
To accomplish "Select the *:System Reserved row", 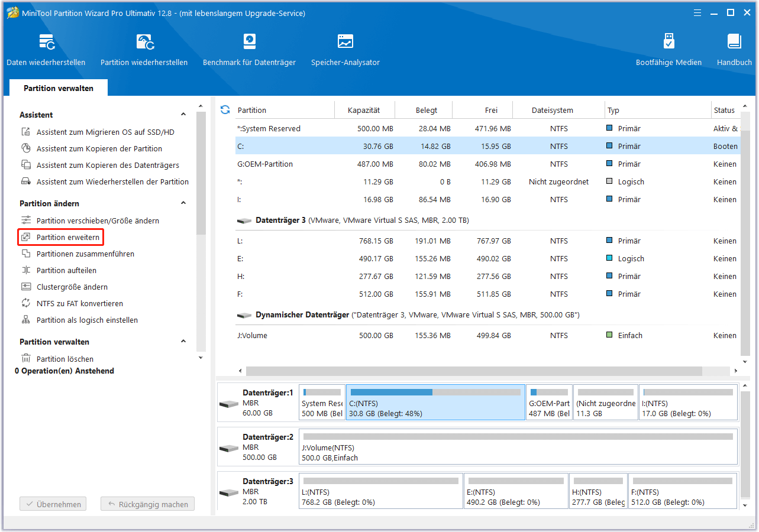I will pos(488,128).
